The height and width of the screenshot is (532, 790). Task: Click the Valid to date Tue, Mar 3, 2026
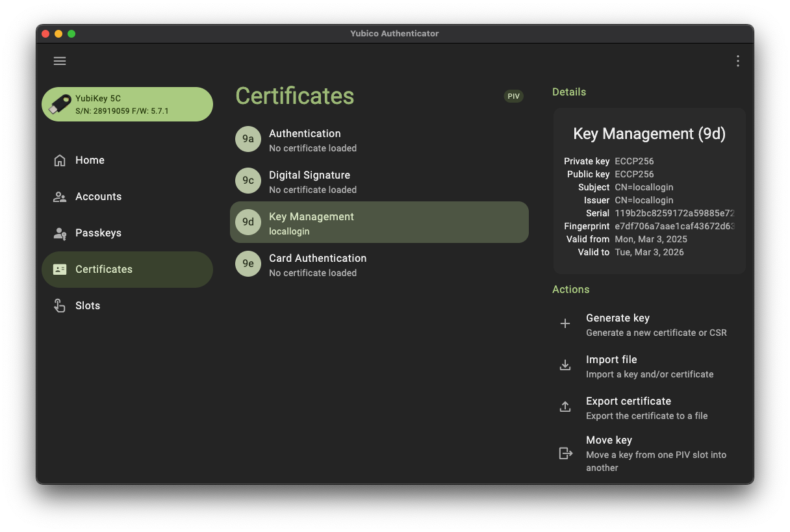coord(649,252)
